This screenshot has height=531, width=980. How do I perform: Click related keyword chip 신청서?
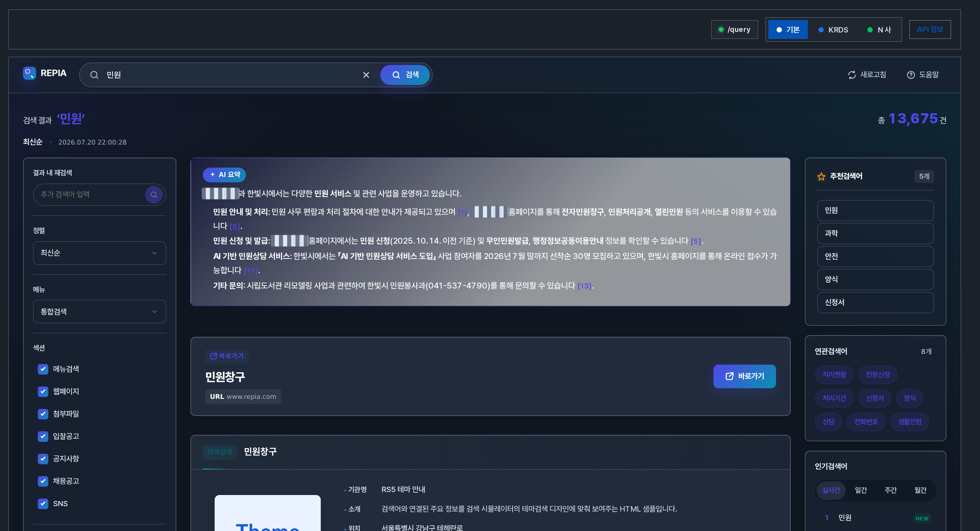pyautogui.click(x=875, y=398)
